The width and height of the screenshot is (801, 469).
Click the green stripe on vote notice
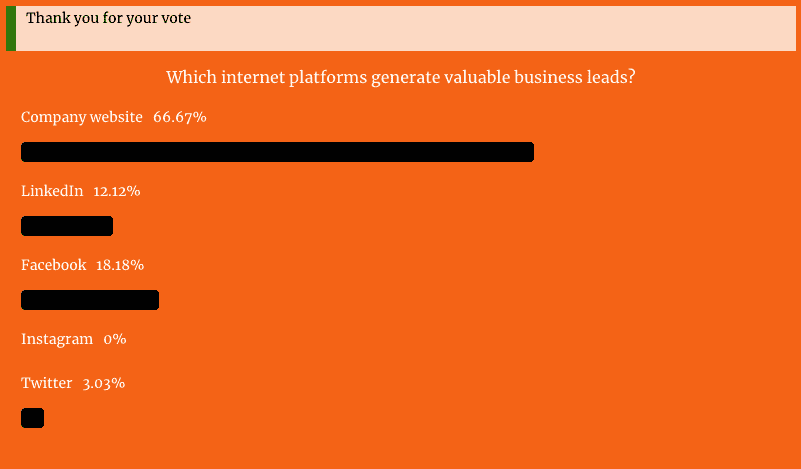click(x=11, y=29)
